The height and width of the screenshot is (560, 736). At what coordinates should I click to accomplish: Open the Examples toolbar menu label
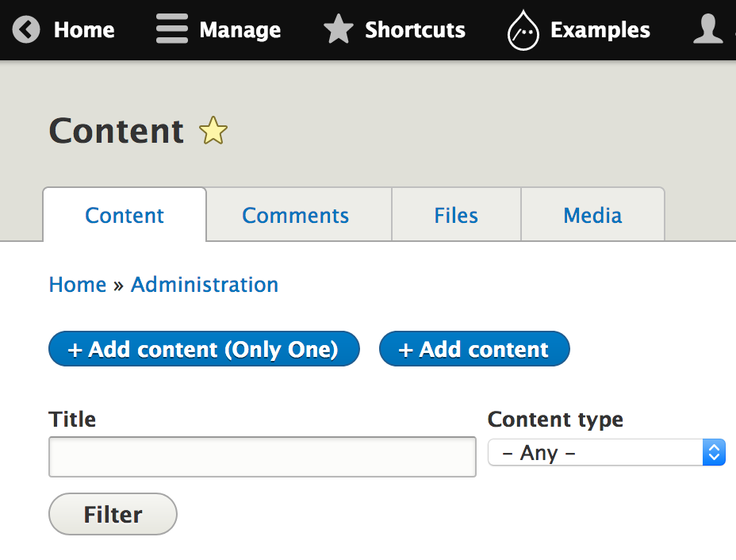pyautogui.click(x=600, y=30)
